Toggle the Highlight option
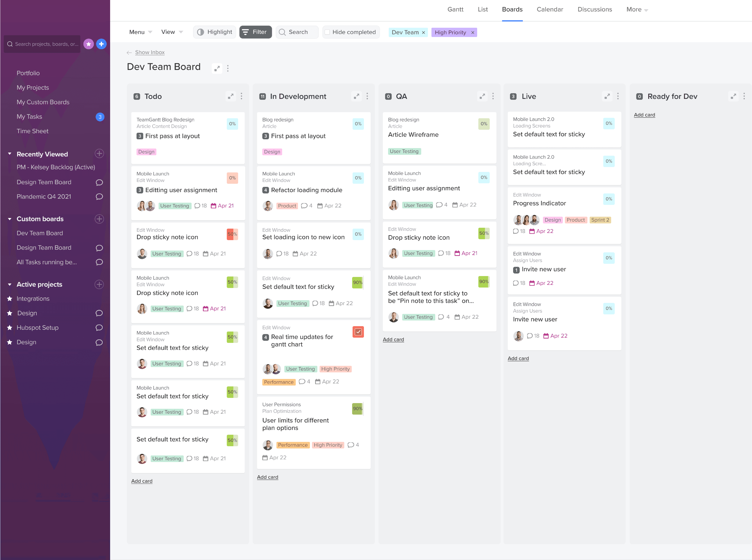This screenshot has width=752, height=560. (x=215, y=32)
